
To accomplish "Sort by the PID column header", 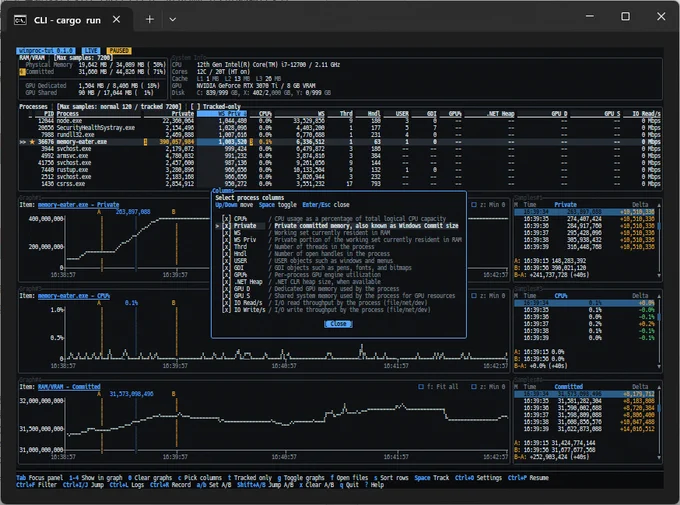I will (49, 114).
